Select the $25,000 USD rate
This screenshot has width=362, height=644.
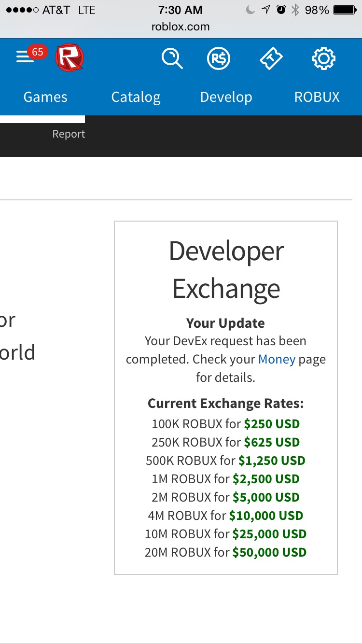(269, 534)
